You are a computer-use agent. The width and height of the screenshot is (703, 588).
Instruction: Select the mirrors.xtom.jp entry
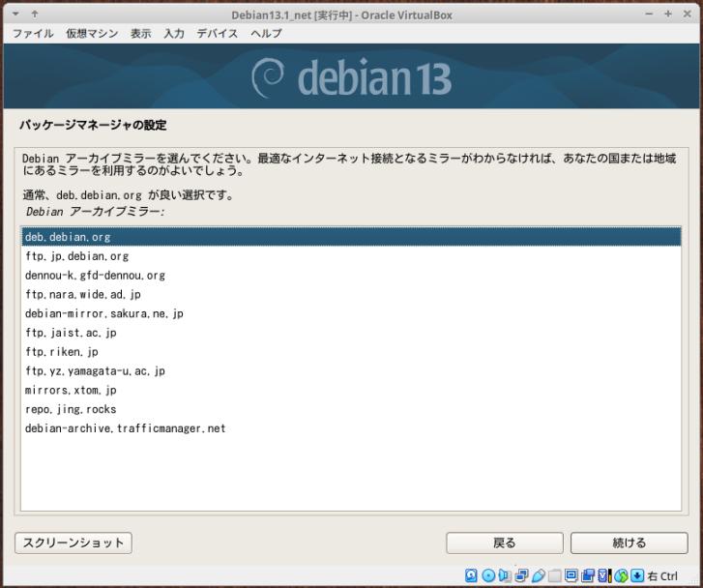[x=352, y=390]
